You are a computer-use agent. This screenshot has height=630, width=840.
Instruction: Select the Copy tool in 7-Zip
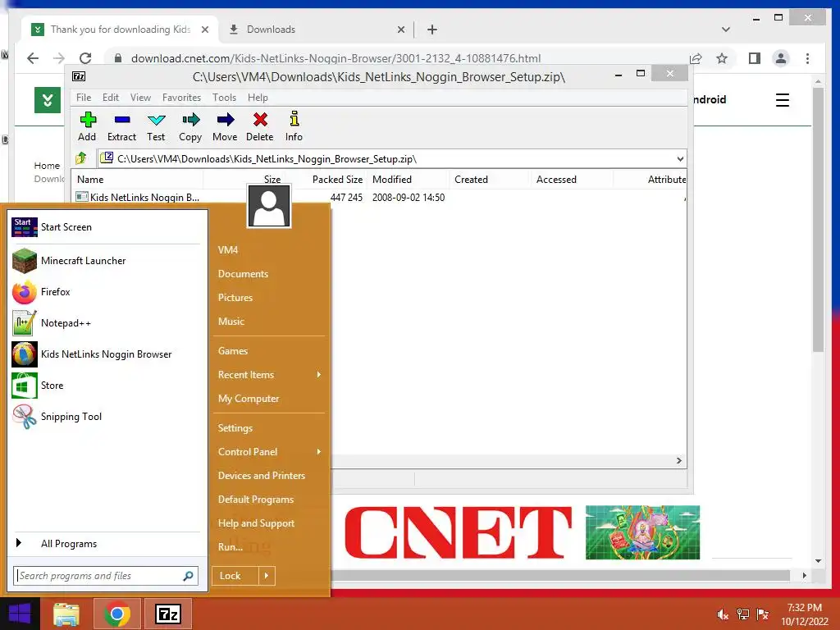(x=190, y=126)
